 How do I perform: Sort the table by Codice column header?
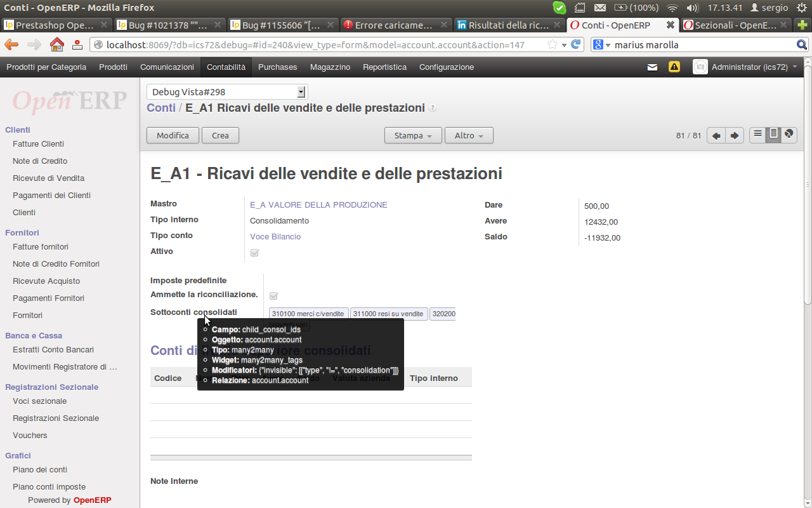pos(168,378)
